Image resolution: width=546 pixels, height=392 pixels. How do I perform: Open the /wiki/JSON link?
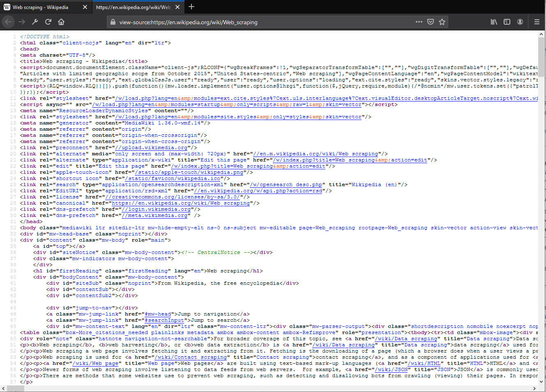point(391,369)
